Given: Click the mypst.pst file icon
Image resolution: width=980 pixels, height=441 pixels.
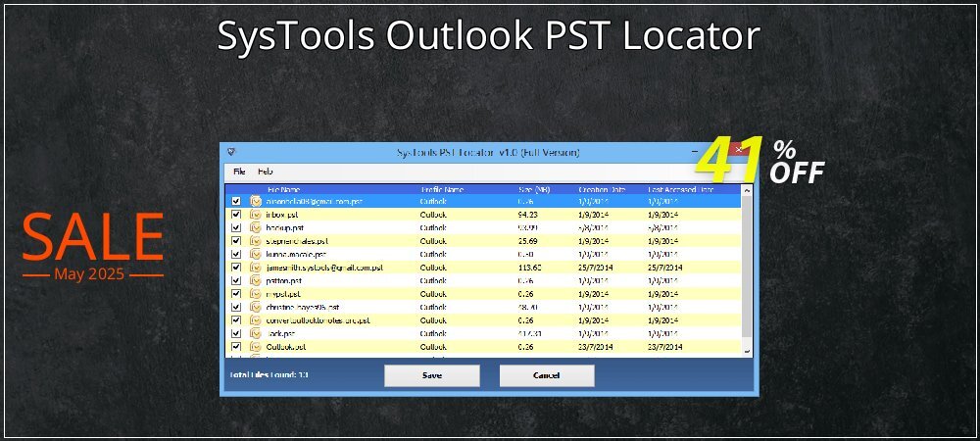Looking at the screenshot, I should tap(255, 294).
